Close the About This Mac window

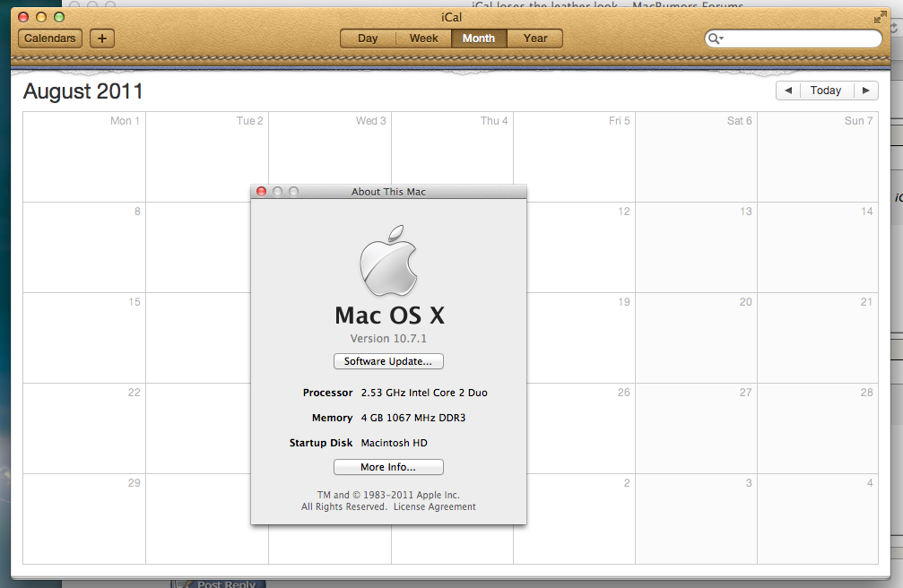(262, 191)
